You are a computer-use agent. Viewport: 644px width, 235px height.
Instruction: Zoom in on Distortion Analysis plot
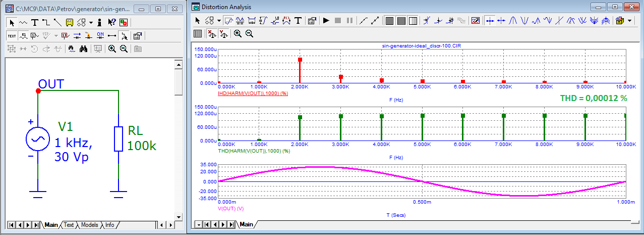click(238, 33)
